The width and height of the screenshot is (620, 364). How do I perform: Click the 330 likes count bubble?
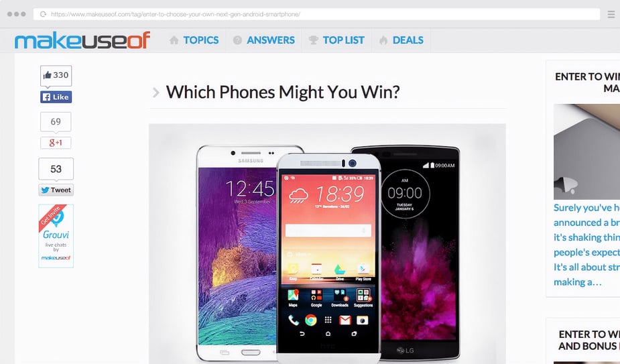[x=56, y=75]
